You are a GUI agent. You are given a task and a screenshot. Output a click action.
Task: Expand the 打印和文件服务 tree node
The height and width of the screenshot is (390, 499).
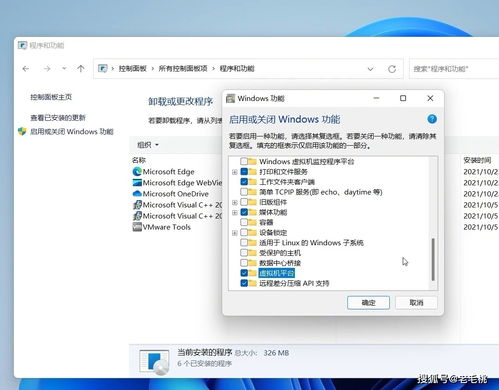(x=235, y=172)
